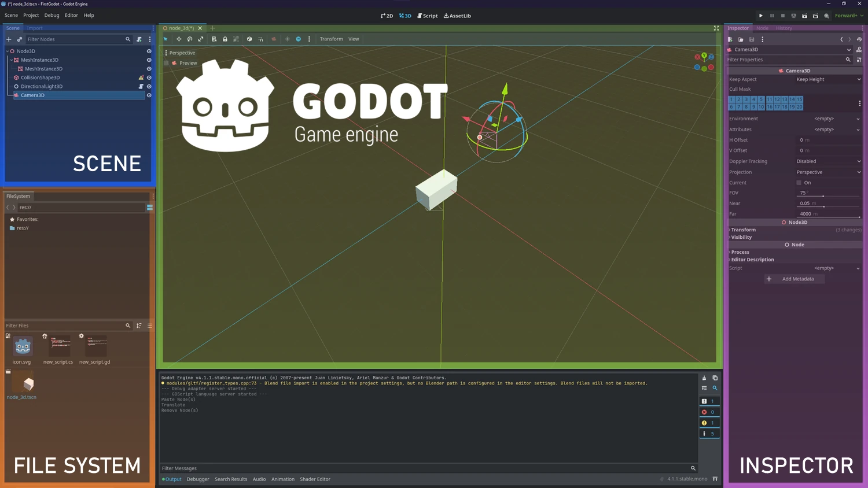Create a new resource in Inspector
The width and height of the screenshot is (868, 488).
(730, 39)
